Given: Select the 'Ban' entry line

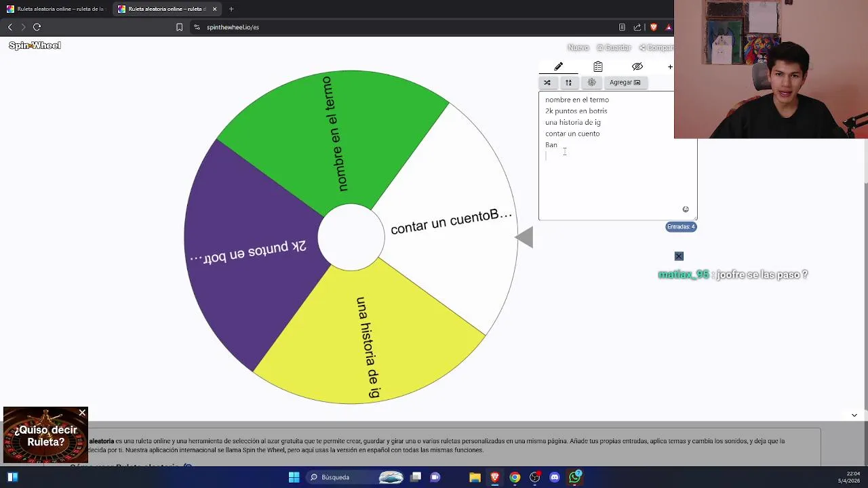Looking at the screenshot, I should tap(551, 145).
